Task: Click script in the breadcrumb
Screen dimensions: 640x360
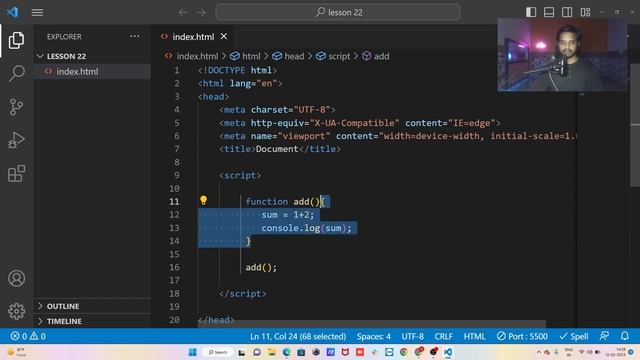Action: [x=339, y=56]
